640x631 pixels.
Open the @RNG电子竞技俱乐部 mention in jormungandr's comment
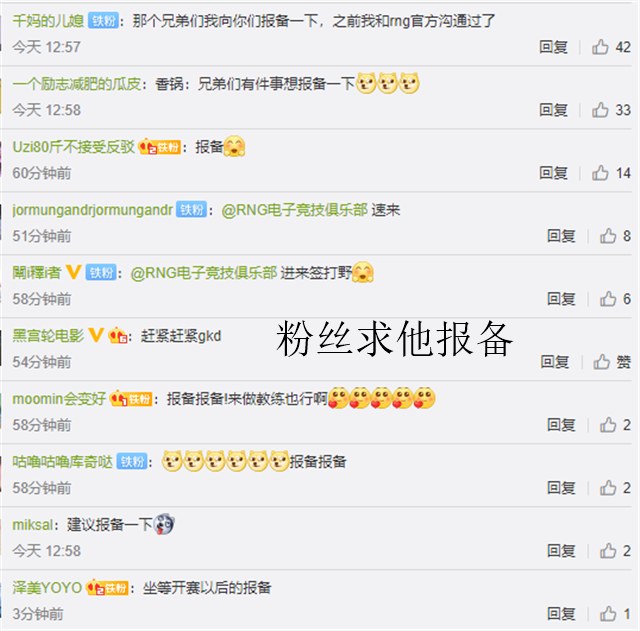pos(294,210)
